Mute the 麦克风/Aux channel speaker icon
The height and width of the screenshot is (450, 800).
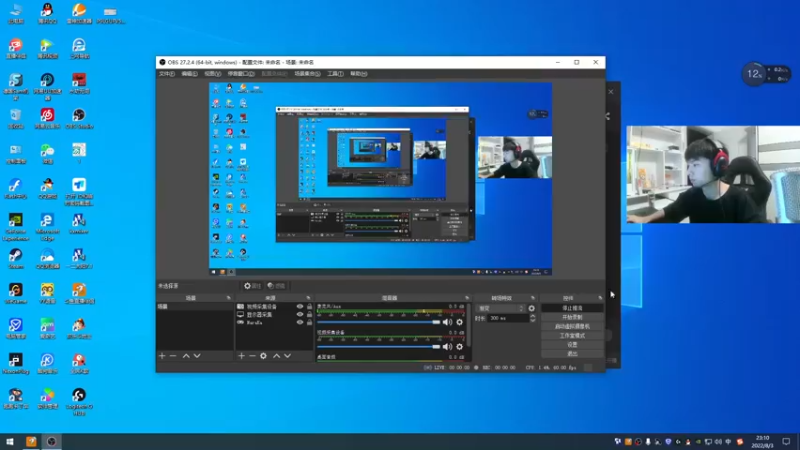point(447,322)
